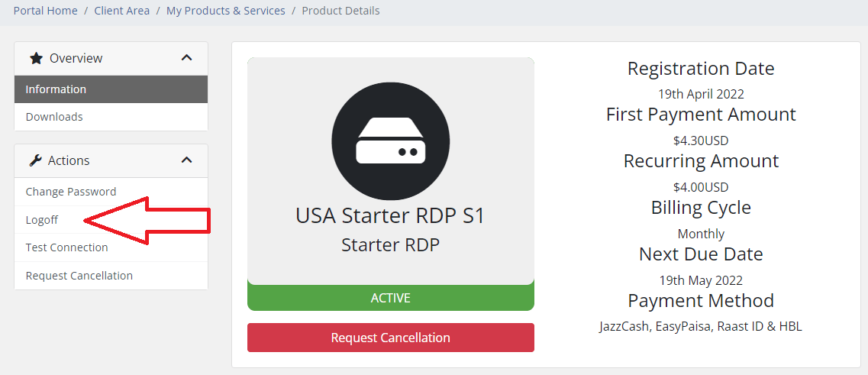This screenshot has width=868, height=375.
Task: Click the red Request Cancellation button
Action: point(390,338)
